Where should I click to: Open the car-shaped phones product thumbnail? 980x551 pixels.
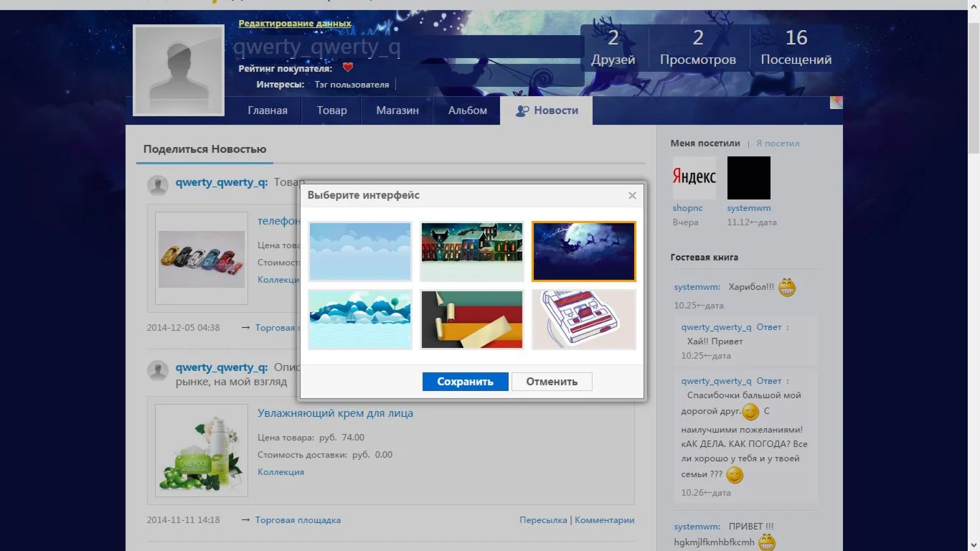click(x=202, y=258)
